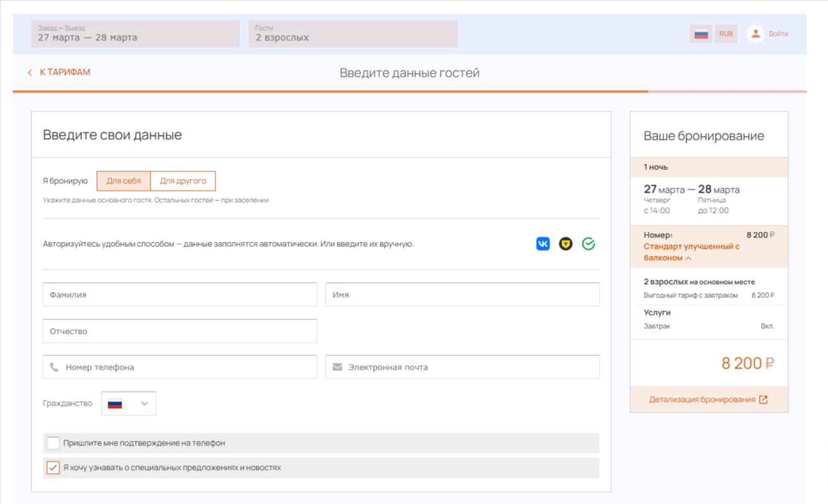Collapse the Стандарт улучшенный с балконом room details
The width and height of the screenshot is (828, 504).
(x=689, y=258)
